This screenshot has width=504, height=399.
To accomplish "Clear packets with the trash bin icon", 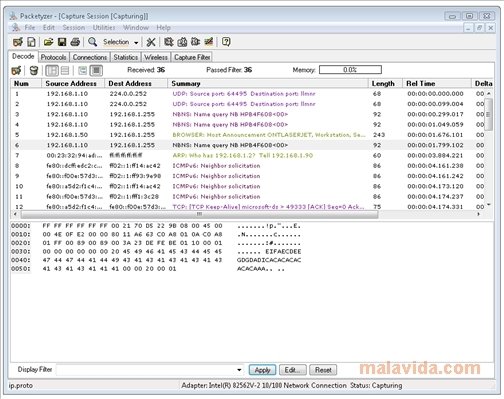I will (34, 70).
